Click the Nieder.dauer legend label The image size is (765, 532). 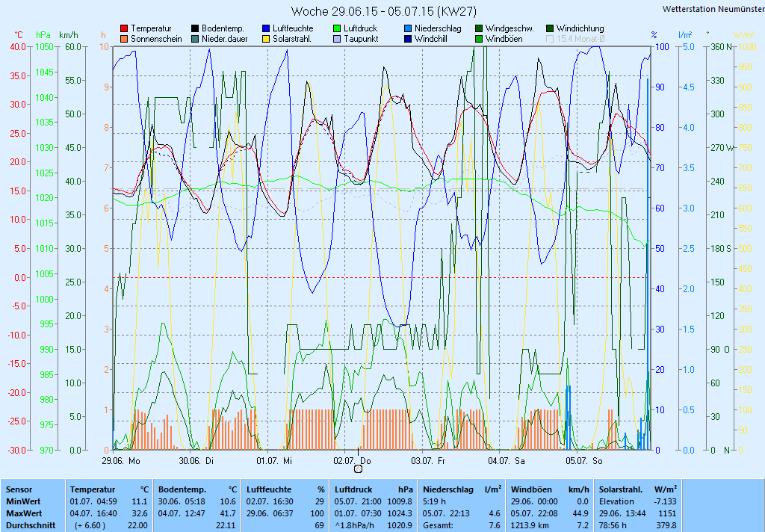click(x=225, y=39)
